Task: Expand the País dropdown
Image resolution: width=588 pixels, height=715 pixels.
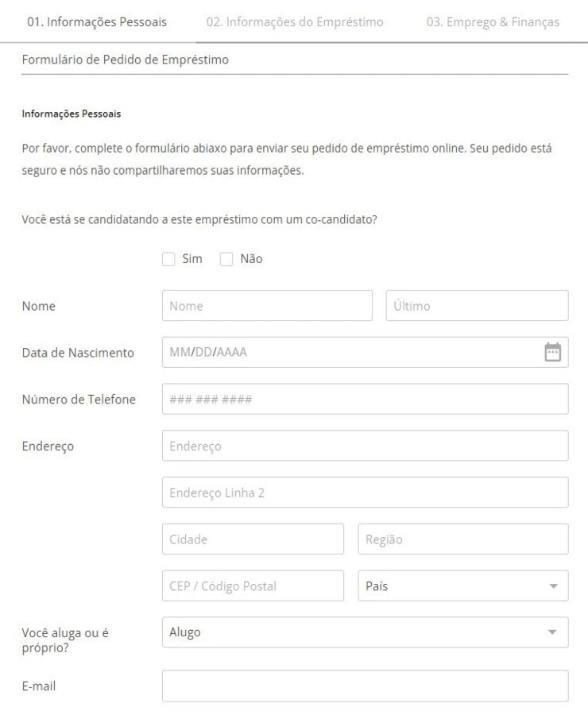Action: 462,586
